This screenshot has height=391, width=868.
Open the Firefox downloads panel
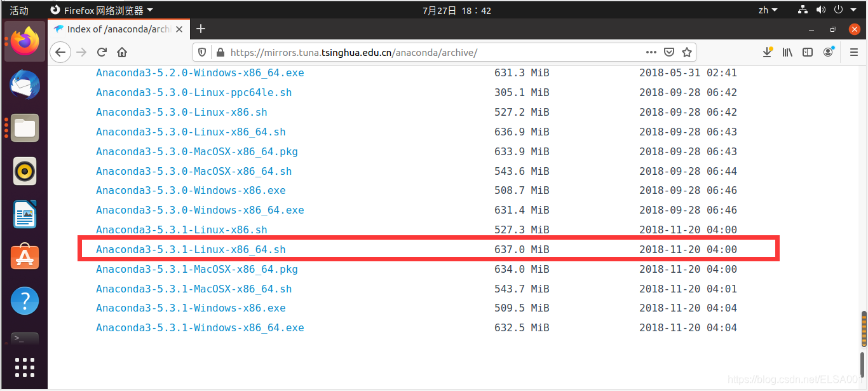(x=768, y=52)
